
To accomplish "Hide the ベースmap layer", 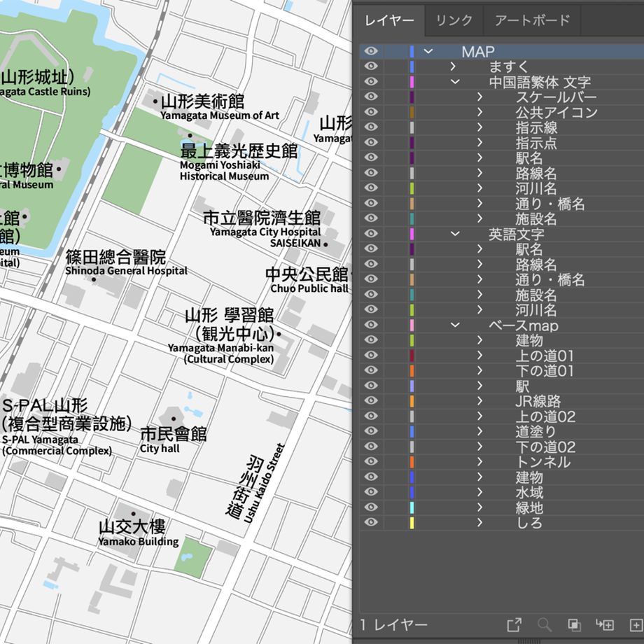I will 371,325.
